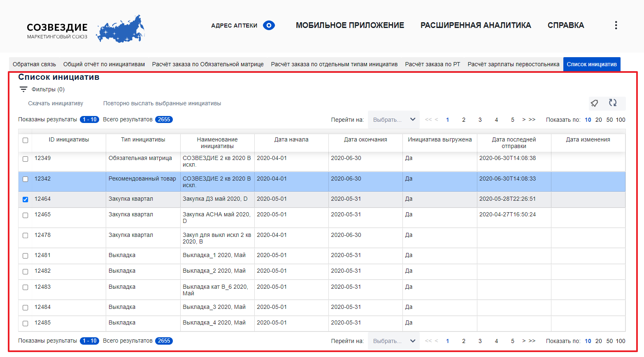Go to page 5 in top pagination

[513, 120]
